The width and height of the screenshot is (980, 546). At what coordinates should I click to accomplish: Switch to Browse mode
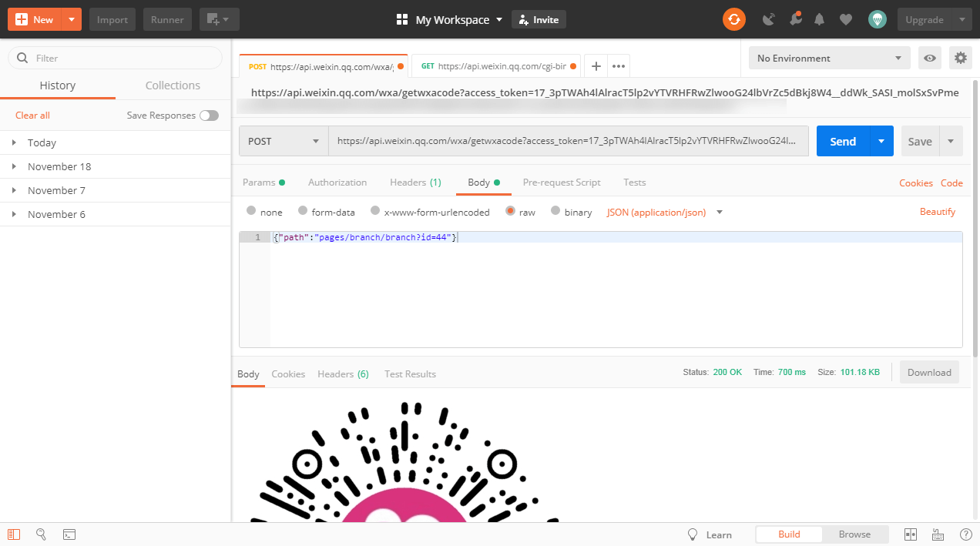coord(854,534)
